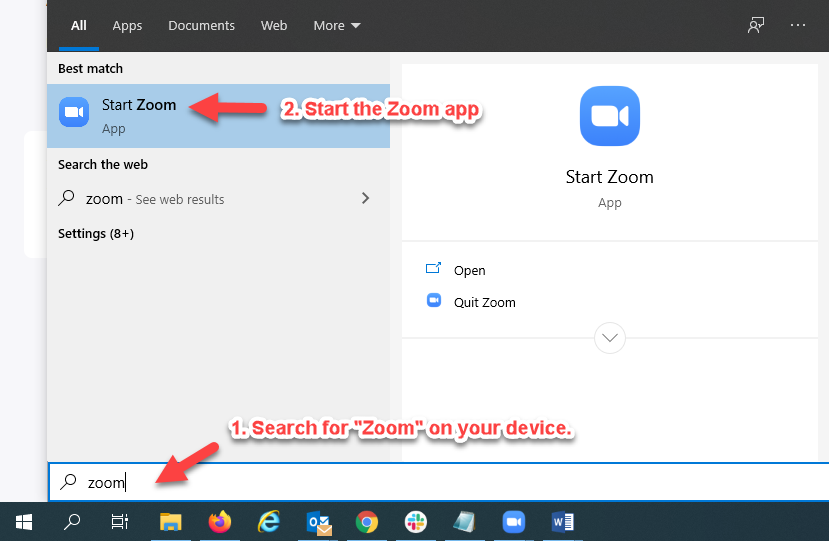Switch to the Web search tab
Screen dimensions: 829x541
click(274, 25)
